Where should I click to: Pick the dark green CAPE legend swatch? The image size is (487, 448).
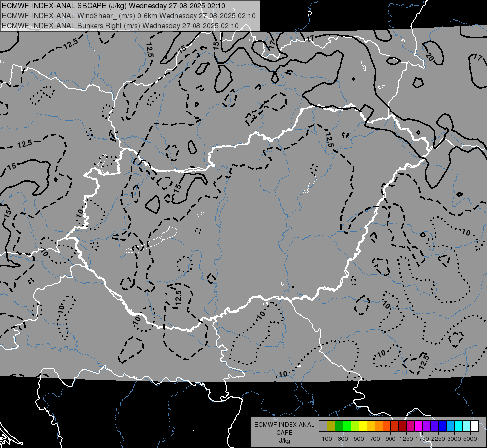tap(339, 426)
